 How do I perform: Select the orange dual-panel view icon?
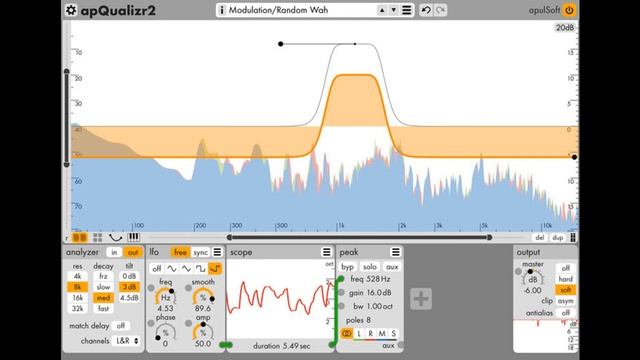[x=80, y=237]
